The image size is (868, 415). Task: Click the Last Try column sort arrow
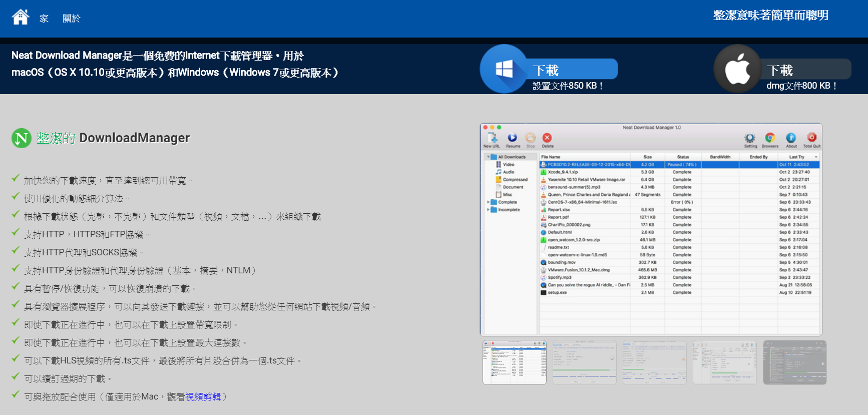click(816, 157)
